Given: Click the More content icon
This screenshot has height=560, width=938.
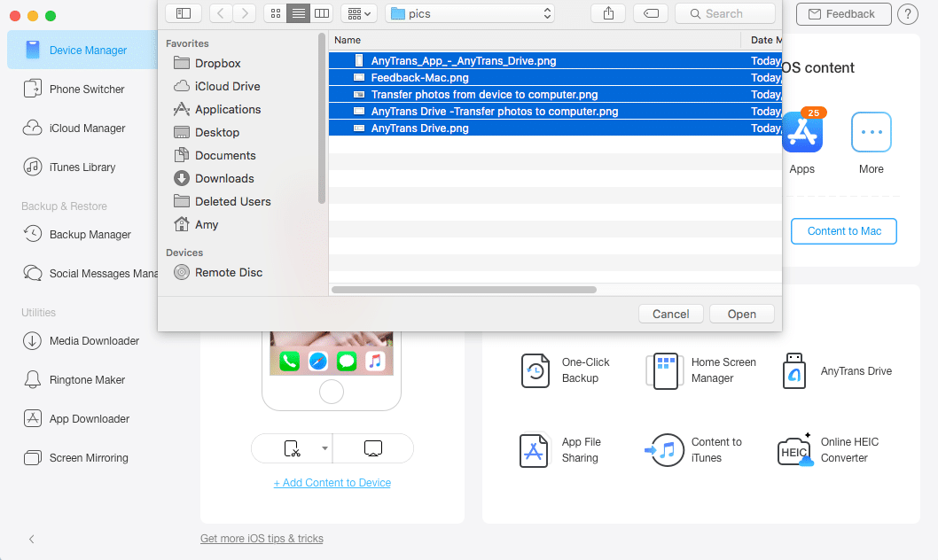Looking at the screenshot, I should (871, 132).
